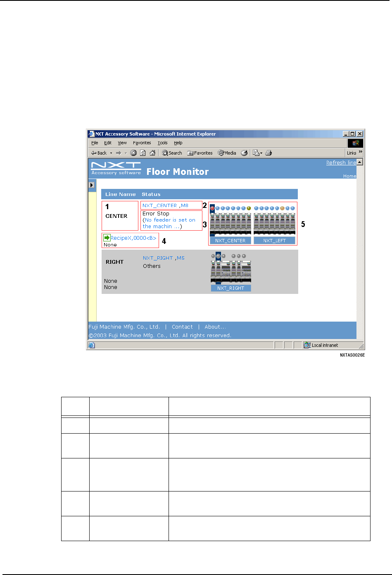The height and width of the screenshot is (575, 392).
Task: Click the NXT_CENTER label button
Action: pyautogui.click(x=230, y=241)
